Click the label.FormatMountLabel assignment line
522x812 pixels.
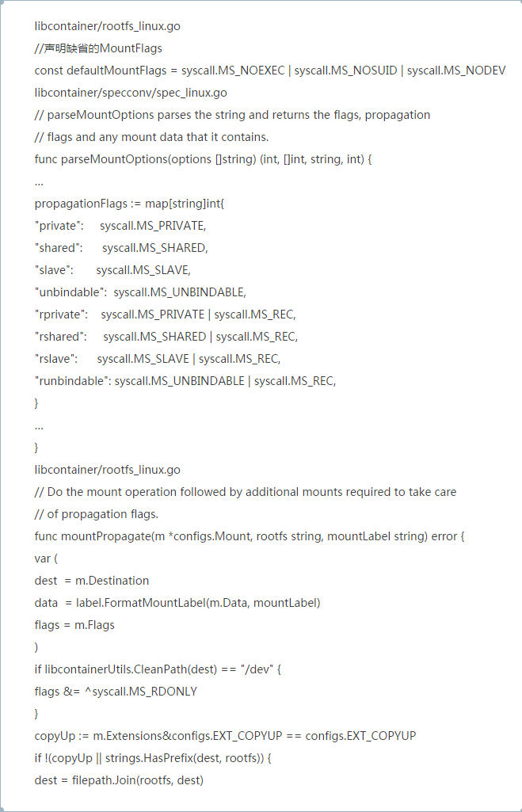(177, 603)
